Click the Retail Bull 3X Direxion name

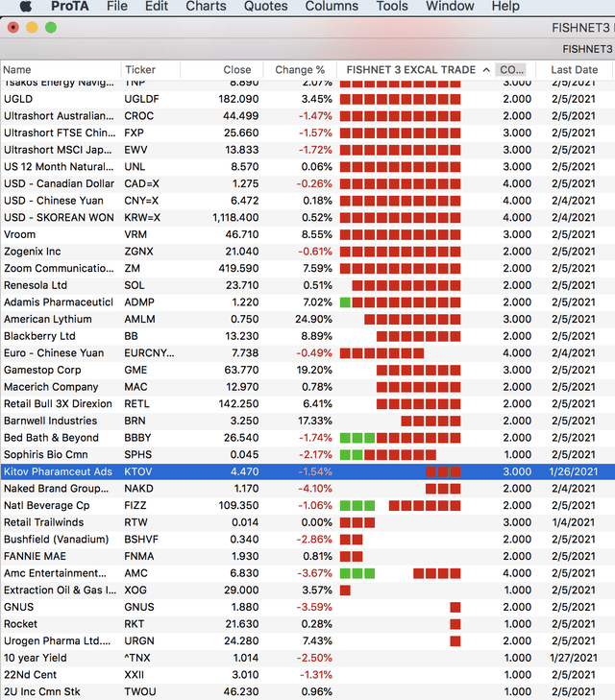pyautogui.click(x=58, y=404)
